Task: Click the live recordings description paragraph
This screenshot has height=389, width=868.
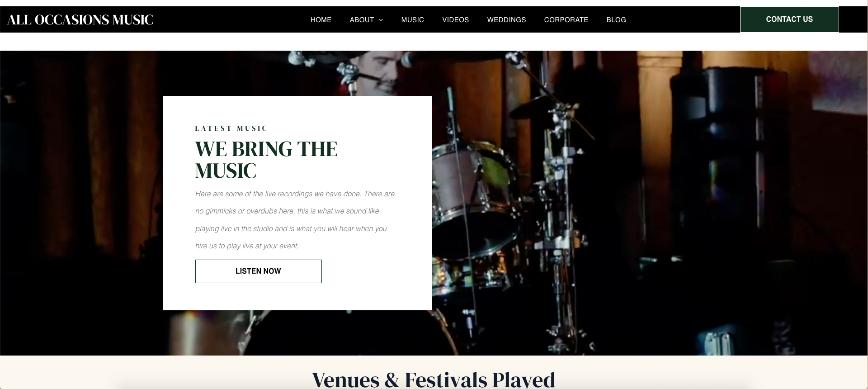Action: click(295, 220)
